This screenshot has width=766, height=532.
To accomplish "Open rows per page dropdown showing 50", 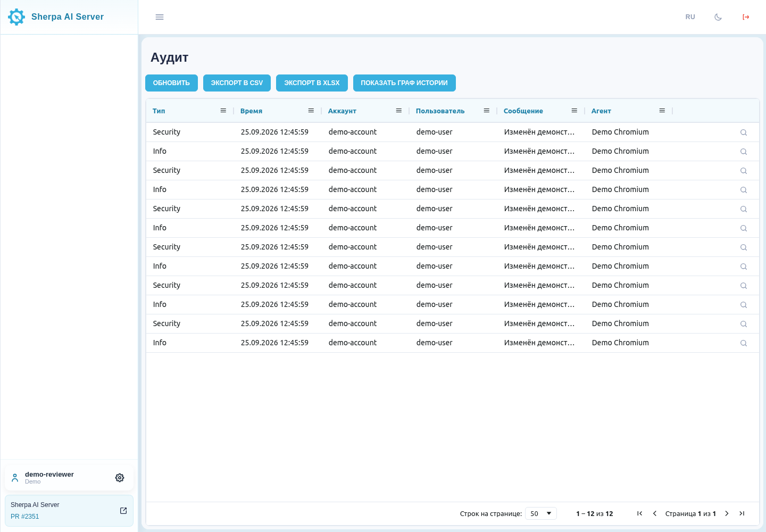I will (541, 513).
